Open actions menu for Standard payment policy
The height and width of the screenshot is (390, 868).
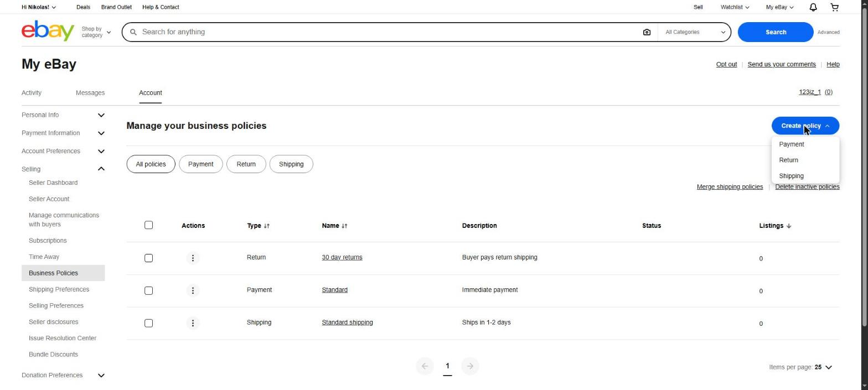[193, 290]
